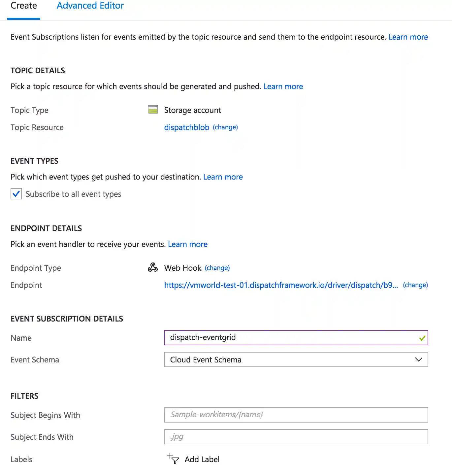Screen dimensions: 452x476
Task: Click Learn more under Event Types
Action: pos(223,177)
